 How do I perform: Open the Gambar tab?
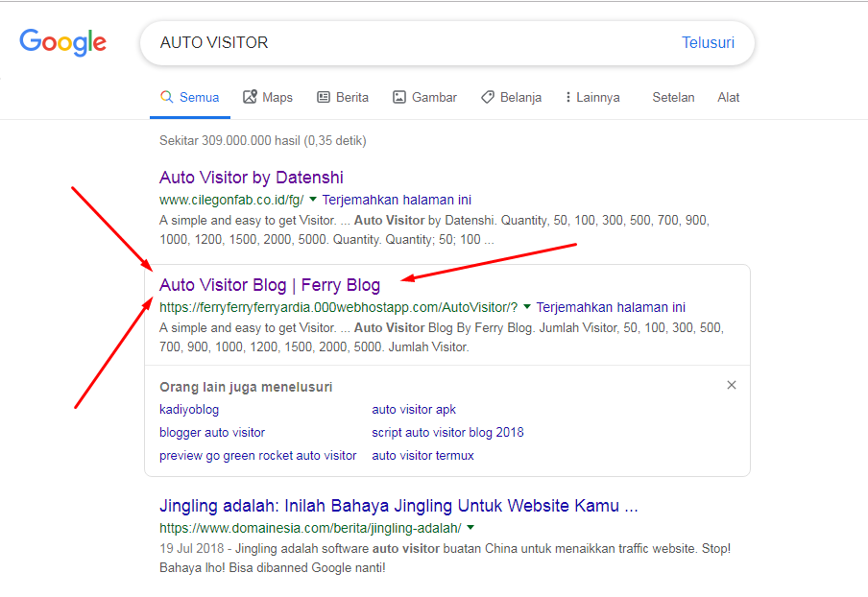click(424, 97)
